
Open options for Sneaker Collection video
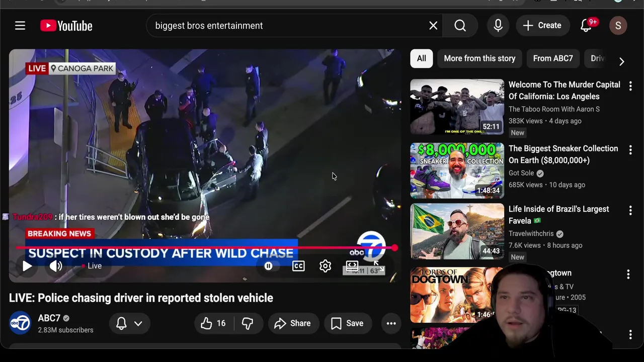pyautogui.click(x=630, y=150)
